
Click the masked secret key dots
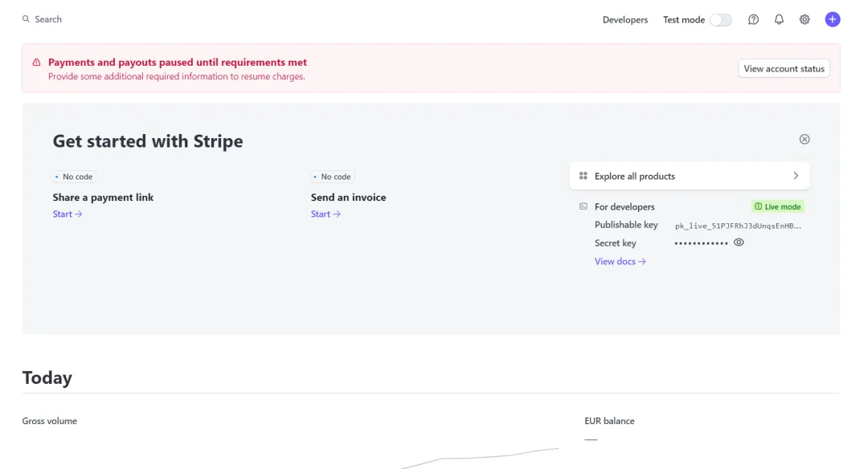tap(701, 243)
